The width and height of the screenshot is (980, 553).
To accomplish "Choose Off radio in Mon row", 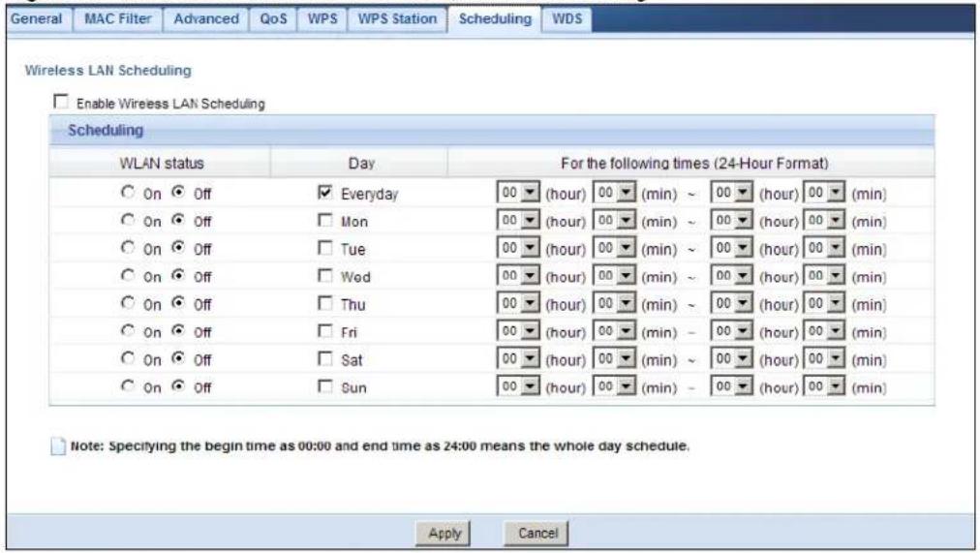I will [x=179, y=220].
